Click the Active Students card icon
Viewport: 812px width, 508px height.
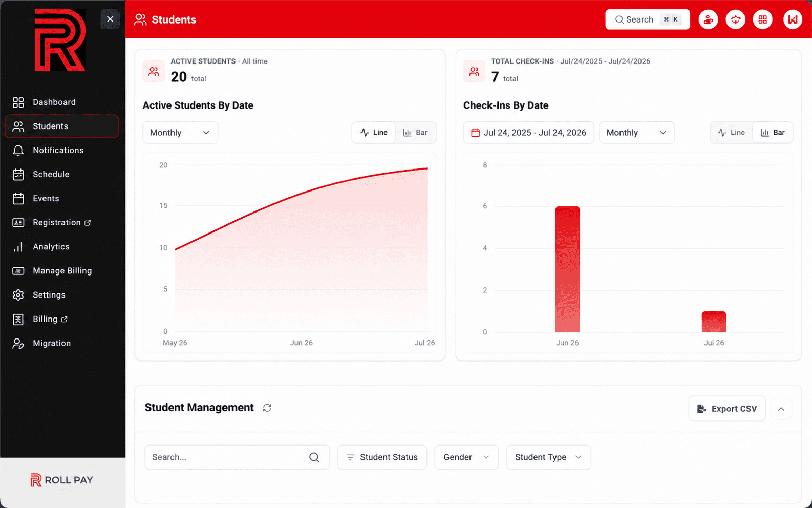point(154,72)
